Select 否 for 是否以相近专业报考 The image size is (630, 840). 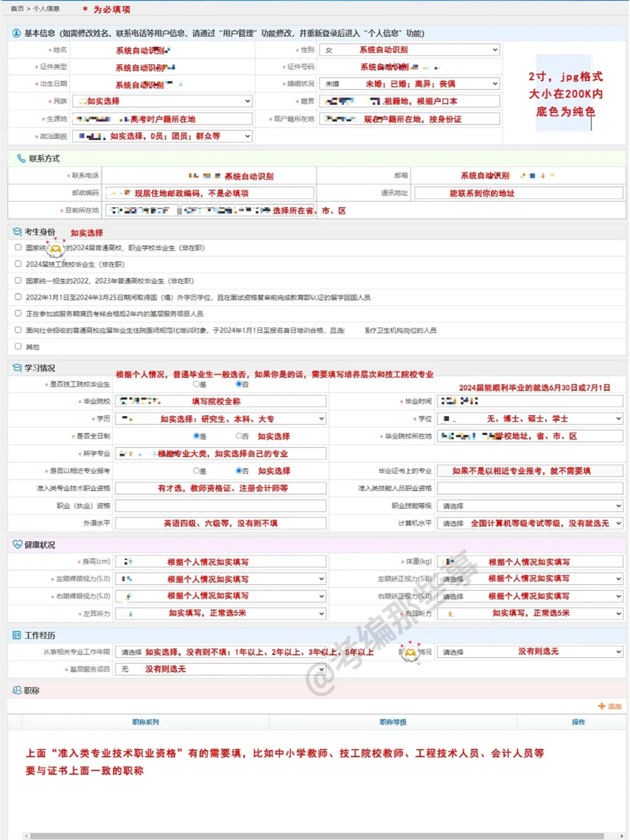pyautogui.click(x=239, y=471)
